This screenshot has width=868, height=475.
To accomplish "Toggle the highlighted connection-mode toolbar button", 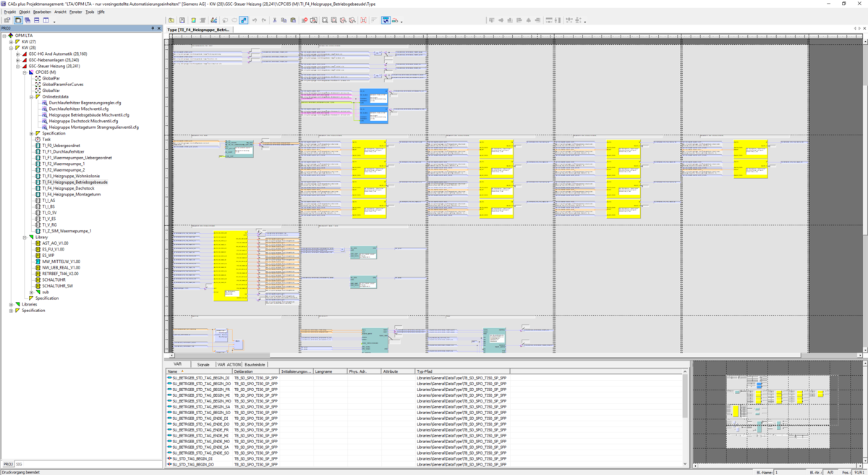I will point(244,20).
